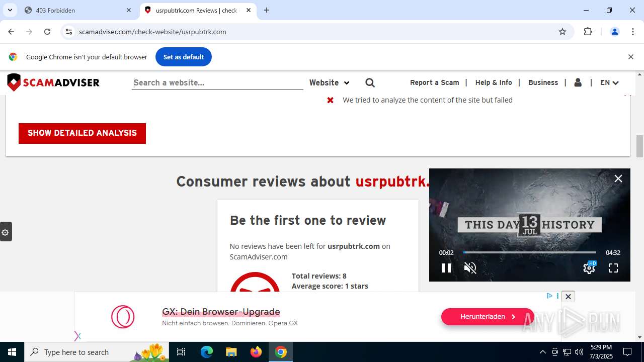Click the usrpubtrk.com name in review text

[x=354, y=246]
